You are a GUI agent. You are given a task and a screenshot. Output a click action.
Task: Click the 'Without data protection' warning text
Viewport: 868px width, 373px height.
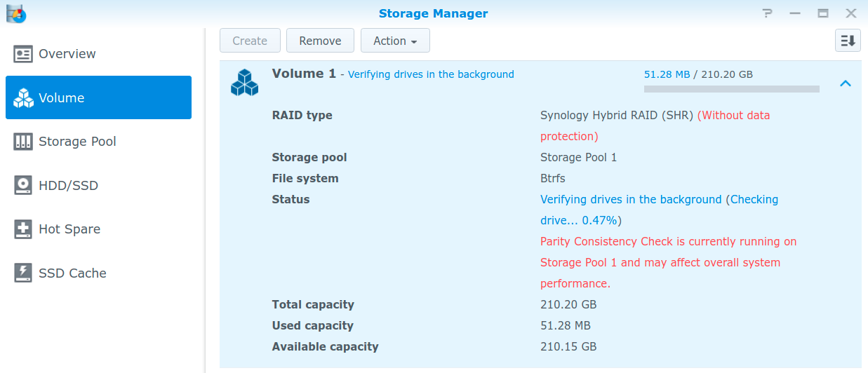[655, 126]
